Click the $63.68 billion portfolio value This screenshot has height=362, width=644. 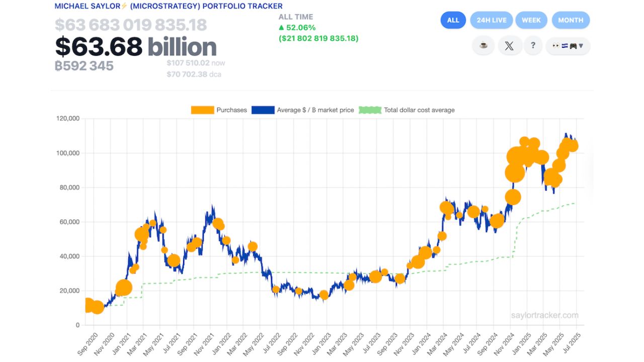point(136,47)
